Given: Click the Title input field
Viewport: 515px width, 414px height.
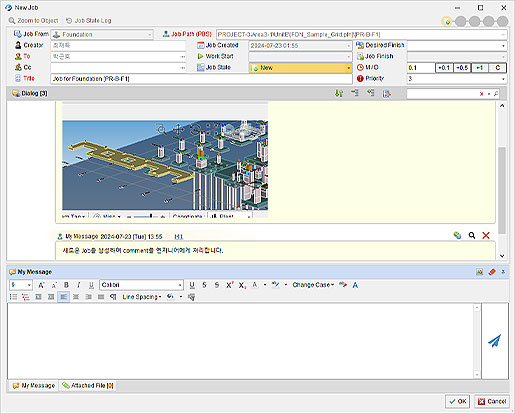Looking at the screenshot, I should 201,79.
